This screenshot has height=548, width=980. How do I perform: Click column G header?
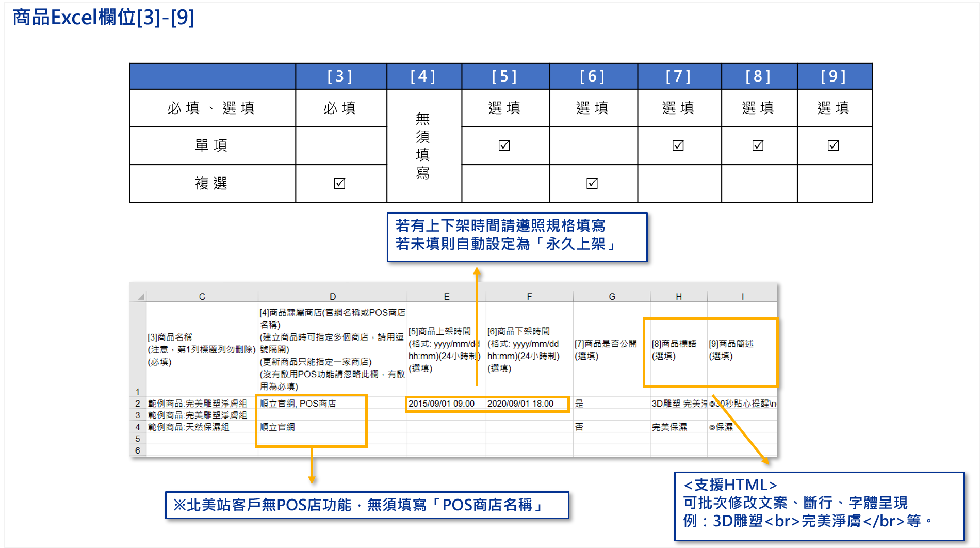[612, 297]
